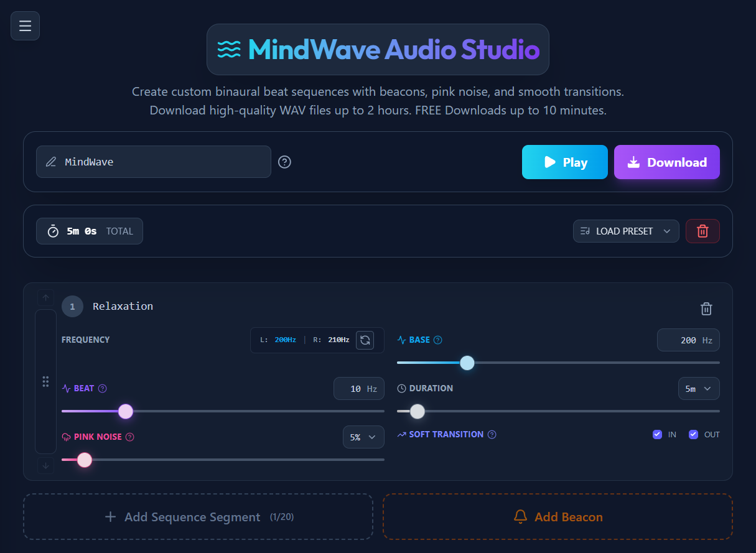This screenshot has width=756, height=553.
Task: Click the stopwatch icon in total time
Action: click(x=54, y=231)
